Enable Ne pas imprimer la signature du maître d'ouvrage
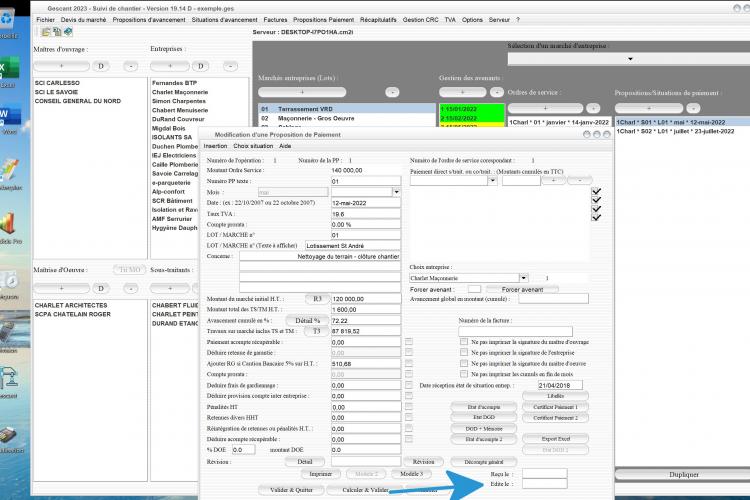This screenshot has height=500, width=750. [463, 342]
